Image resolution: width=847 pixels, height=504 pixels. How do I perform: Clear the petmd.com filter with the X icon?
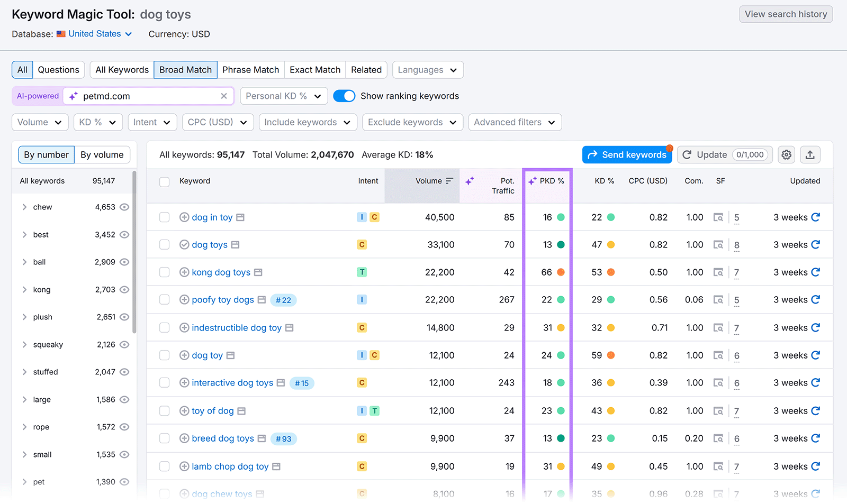click(224, 96)
